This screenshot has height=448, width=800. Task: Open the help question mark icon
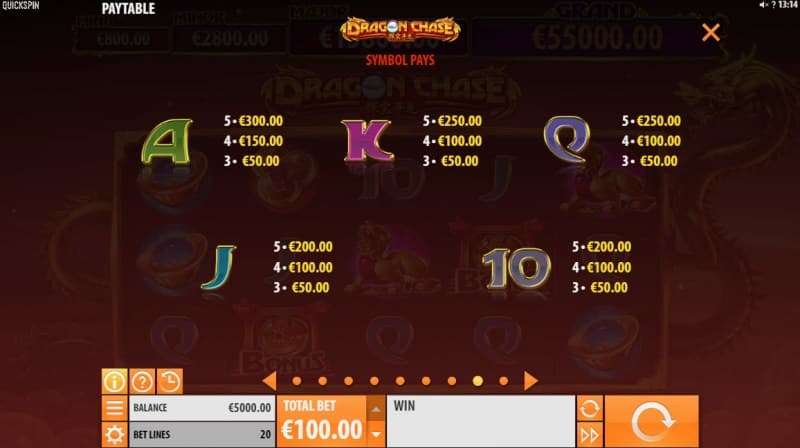click(x=142, y=381)
